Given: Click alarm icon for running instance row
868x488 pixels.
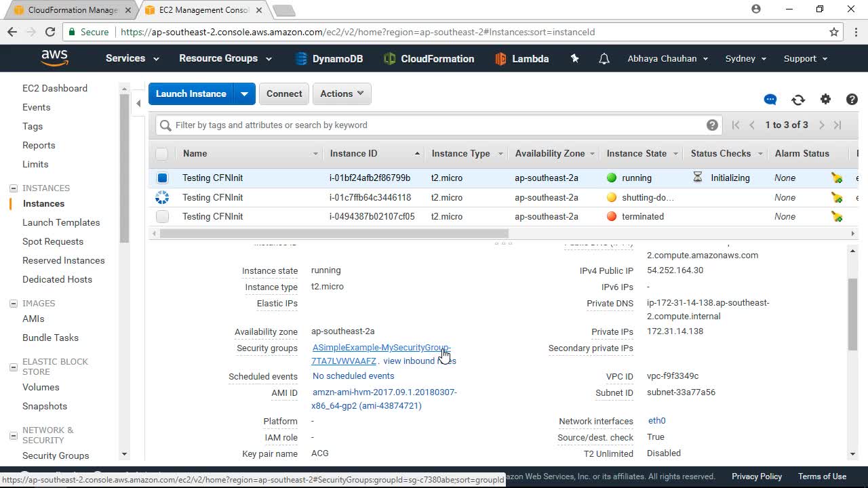Looking at the screenshot, I should [837, 178].
